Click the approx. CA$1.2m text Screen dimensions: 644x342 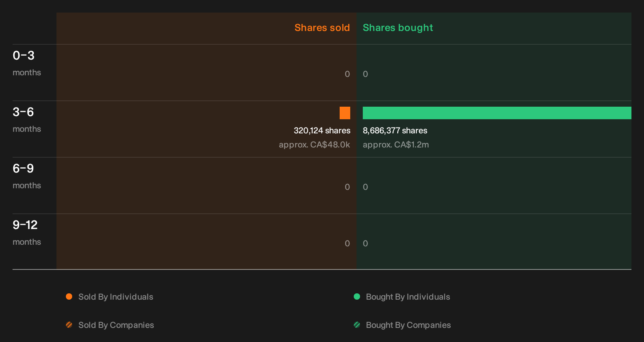click(x=396, y=145)
